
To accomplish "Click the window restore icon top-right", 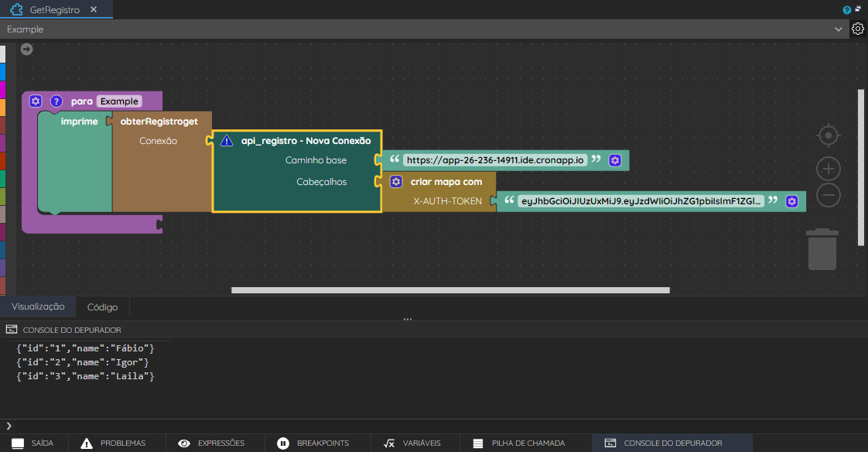I will tap(858, 9).
